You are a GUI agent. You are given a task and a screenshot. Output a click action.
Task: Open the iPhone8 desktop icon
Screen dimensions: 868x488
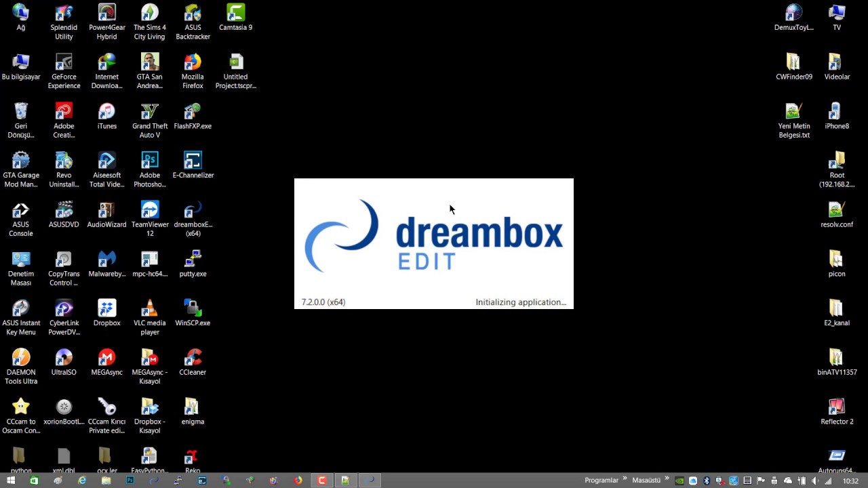click(x=837, y=116)
